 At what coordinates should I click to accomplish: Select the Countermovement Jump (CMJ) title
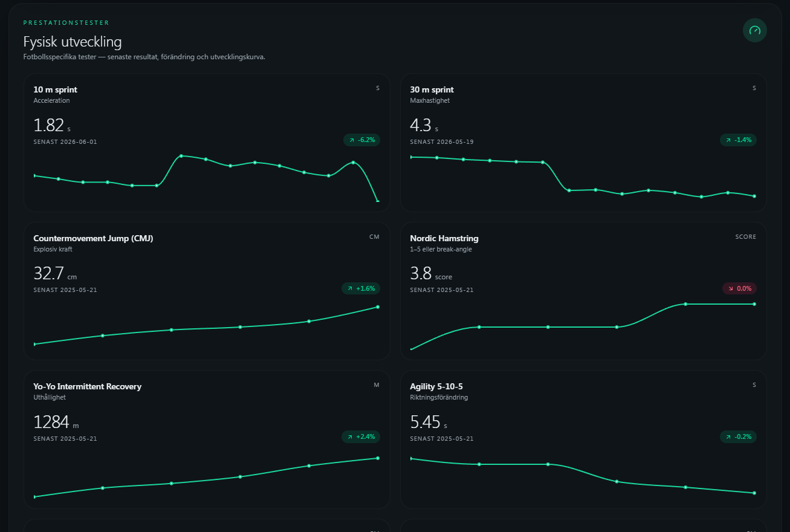point(93,239)
